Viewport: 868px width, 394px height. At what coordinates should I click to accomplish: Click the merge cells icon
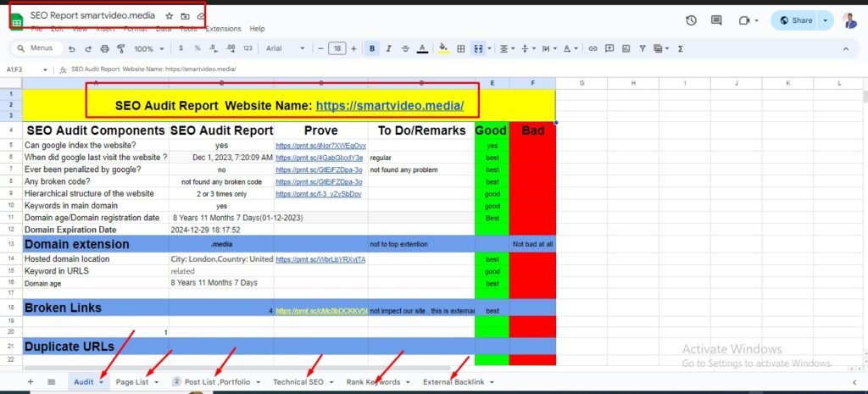tap(478, 48)
